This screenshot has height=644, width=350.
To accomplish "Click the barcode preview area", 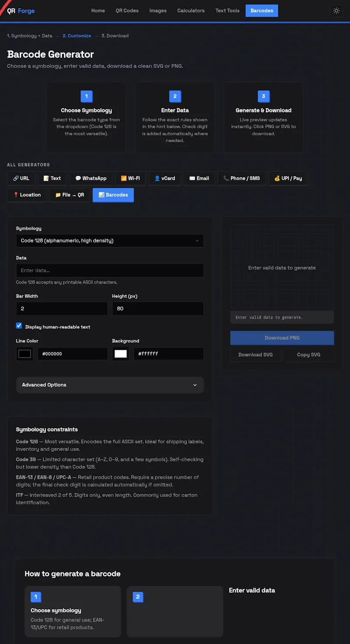I will click(282, 267).
